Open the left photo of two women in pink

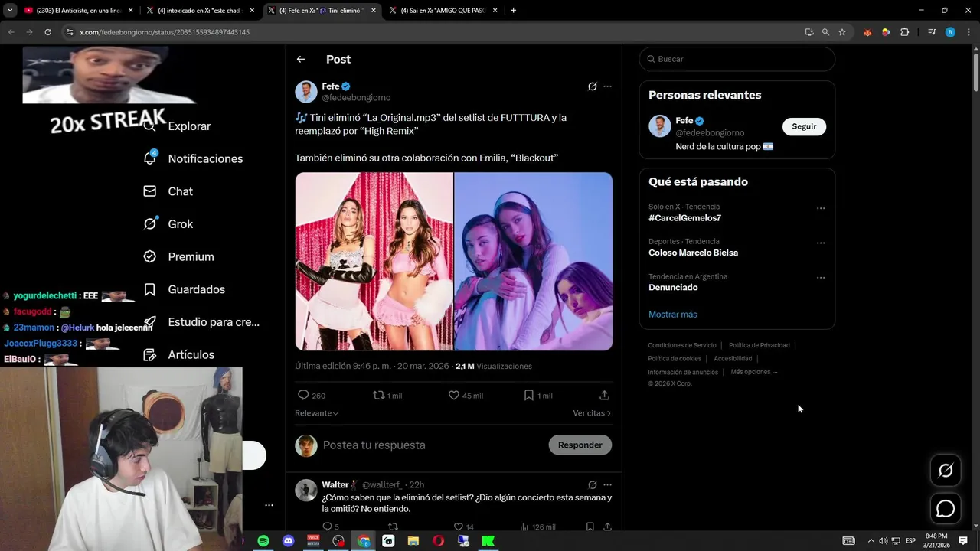374,262
